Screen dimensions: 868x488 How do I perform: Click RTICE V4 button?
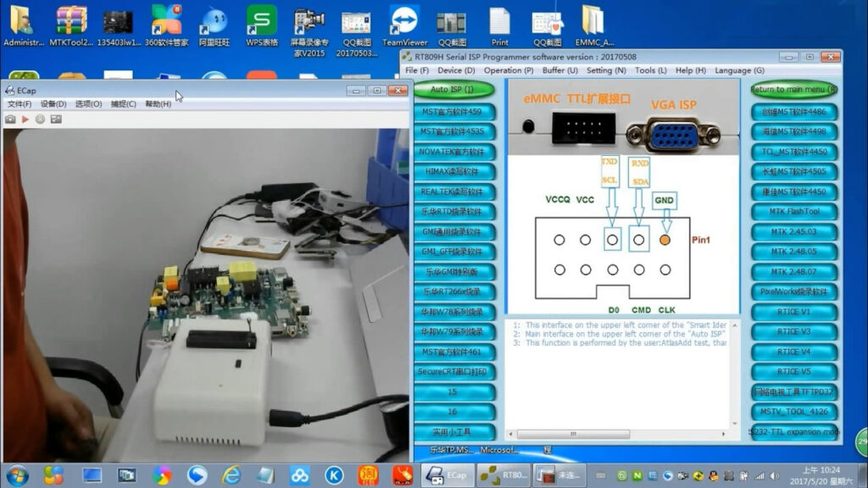(793, 352)
